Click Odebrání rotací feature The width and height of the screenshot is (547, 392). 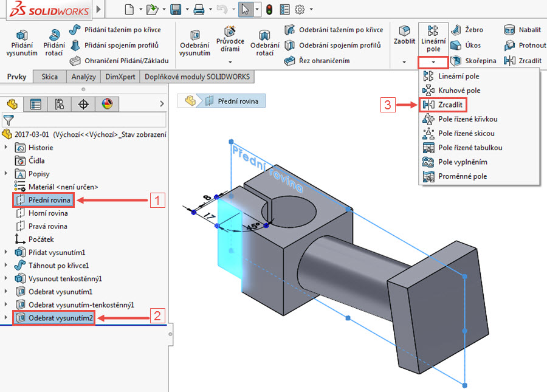265,43
